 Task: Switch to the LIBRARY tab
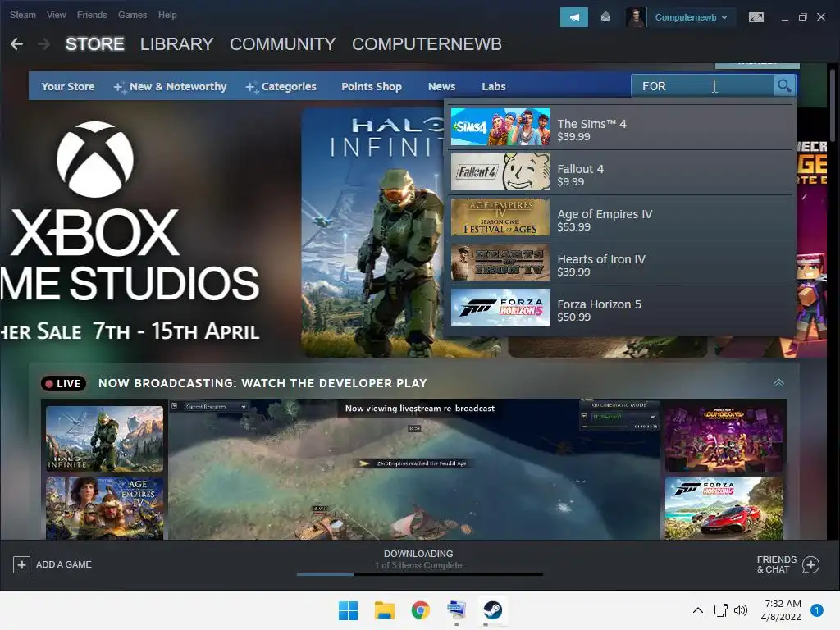[x=177, y=44]
